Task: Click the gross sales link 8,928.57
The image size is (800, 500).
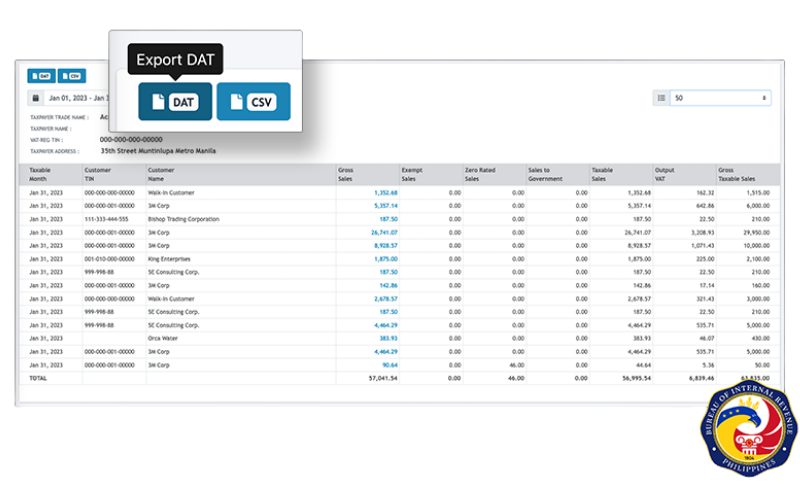Action: (x=385, y=245)
